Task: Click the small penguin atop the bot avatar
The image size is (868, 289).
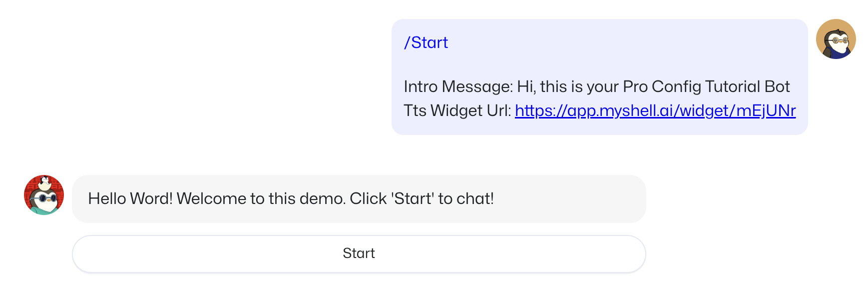Action: coord(45,182)
